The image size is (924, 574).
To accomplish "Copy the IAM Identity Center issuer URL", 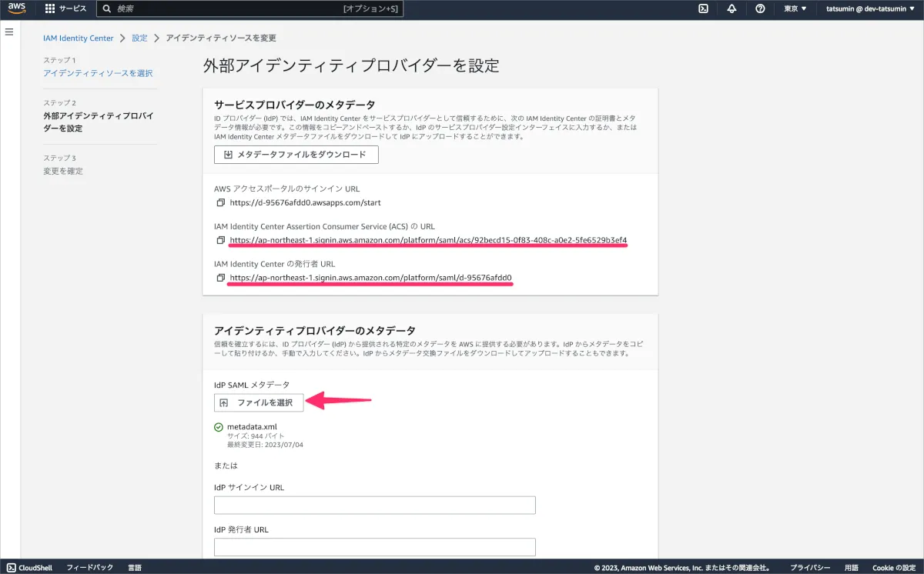I will pyautogui.click(x=220, y=277).
